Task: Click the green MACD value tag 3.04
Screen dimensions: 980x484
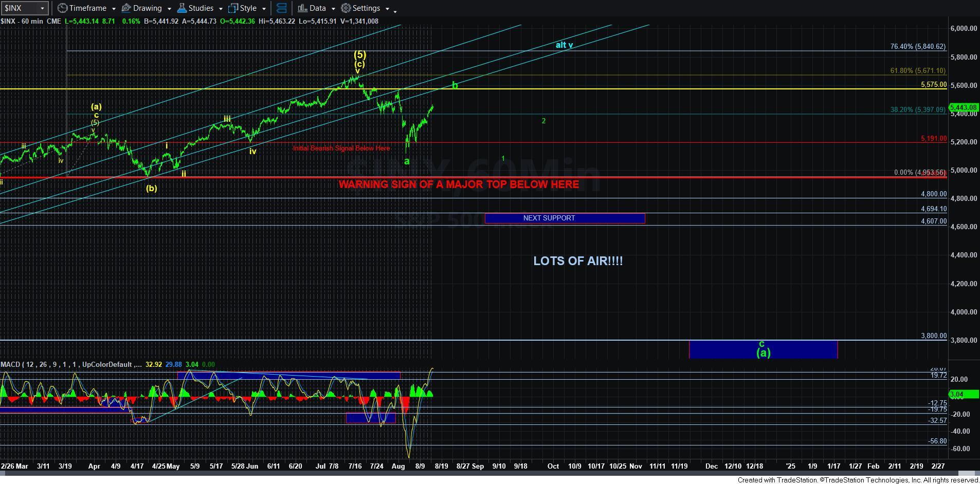Action: (963, 395)
